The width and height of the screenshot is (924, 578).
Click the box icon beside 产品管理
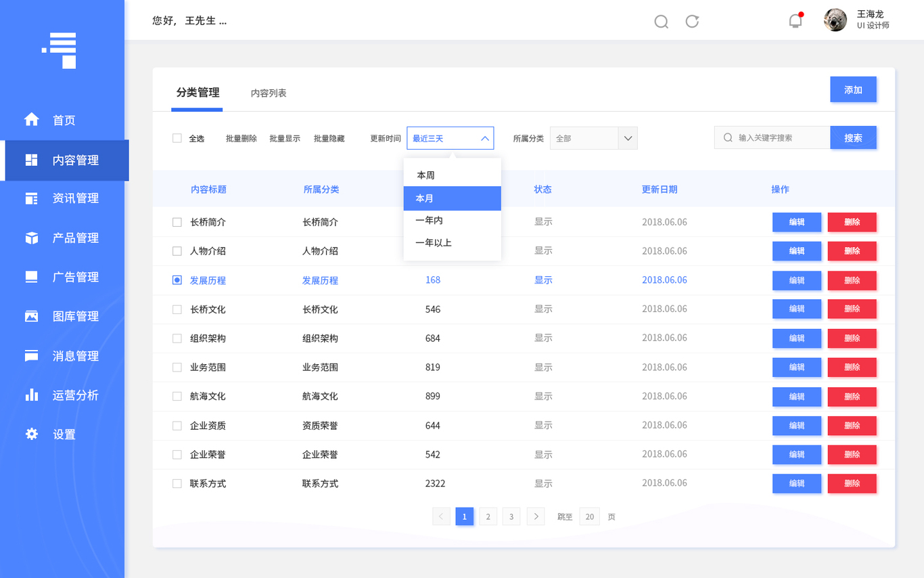click(x=32, y=238)
